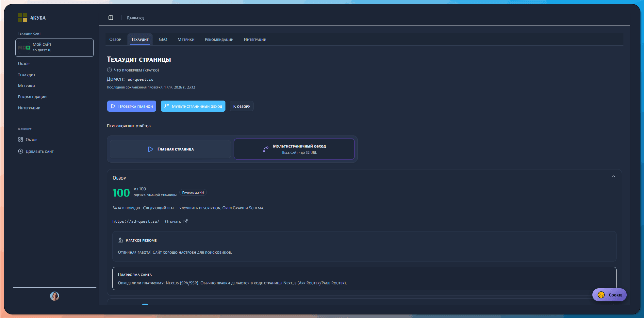Click the К обзору button
The image size is (644, 318).
[x=241, y=106]
